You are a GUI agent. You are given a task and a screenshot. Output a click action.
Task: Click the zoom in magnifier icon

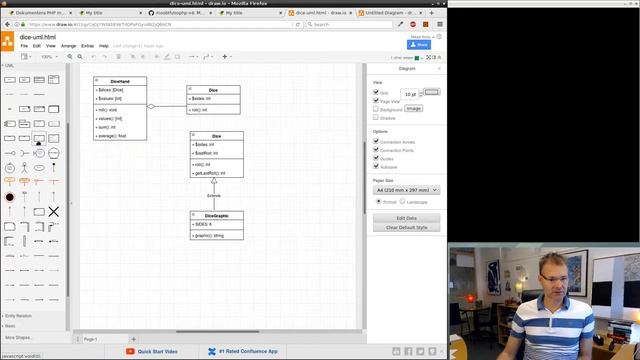point(70,57)
